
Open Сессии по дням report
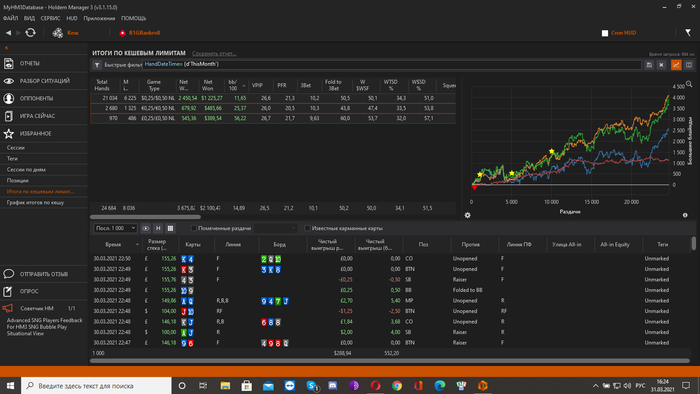tap(26, 170)
